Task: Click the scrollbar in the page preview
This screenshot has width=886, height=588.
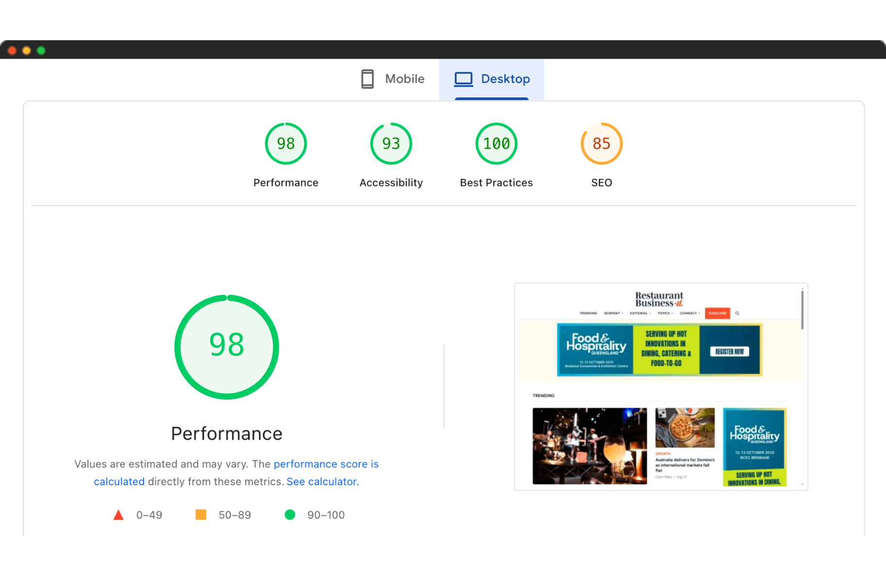Action: click(802, 310)
